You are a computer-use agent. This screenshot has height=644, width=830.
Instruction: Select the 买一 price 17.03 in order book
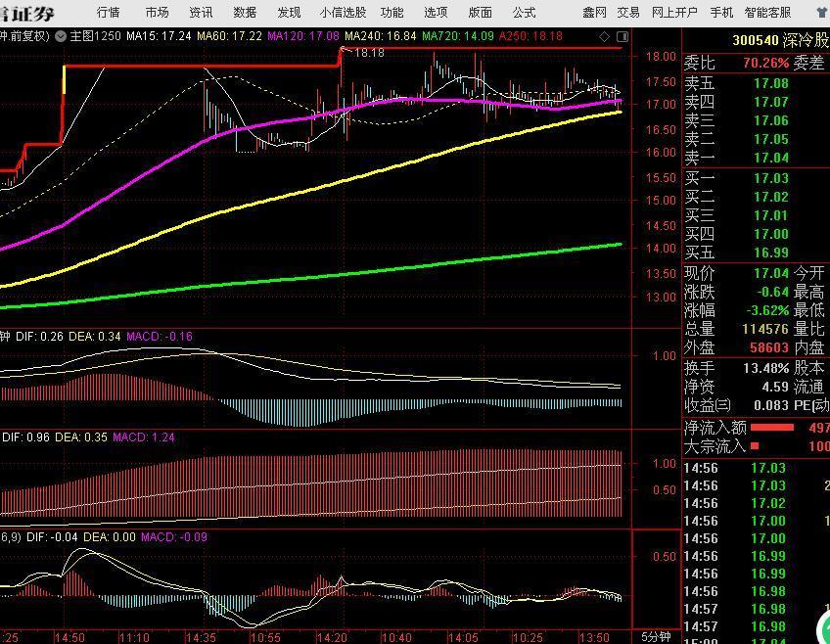770,178
